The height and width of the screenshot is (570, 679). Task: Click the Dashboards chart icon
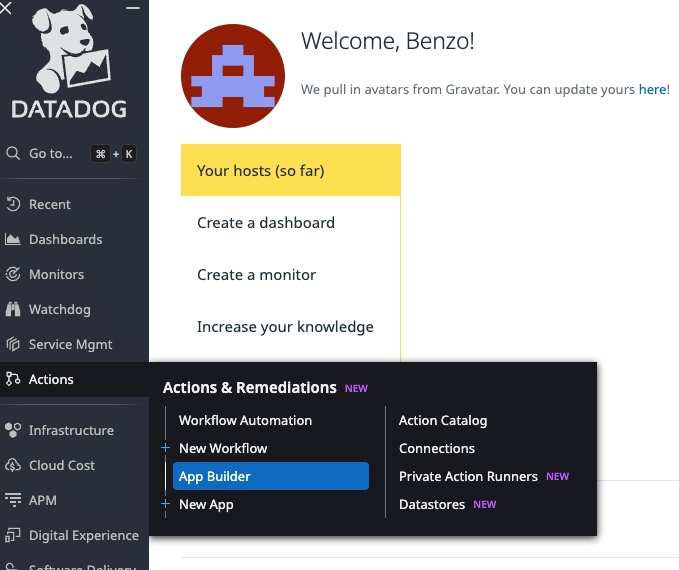(13, 239)
